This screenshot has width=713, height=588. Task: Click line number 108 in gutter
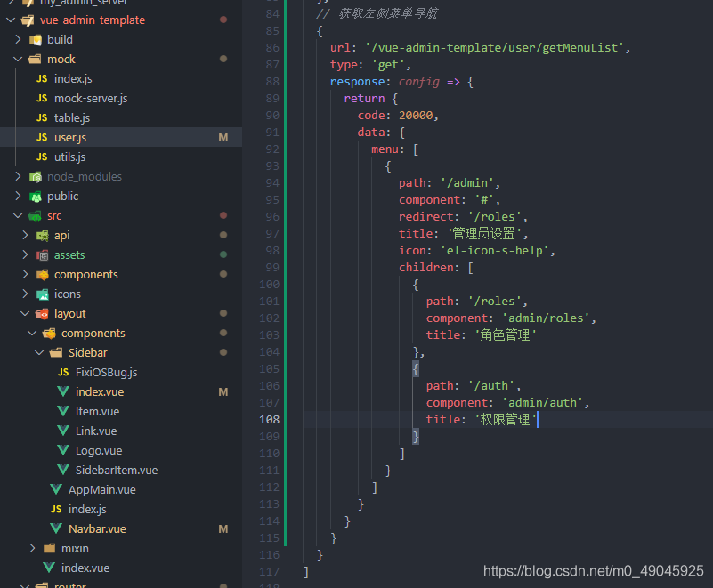point(269,419)
